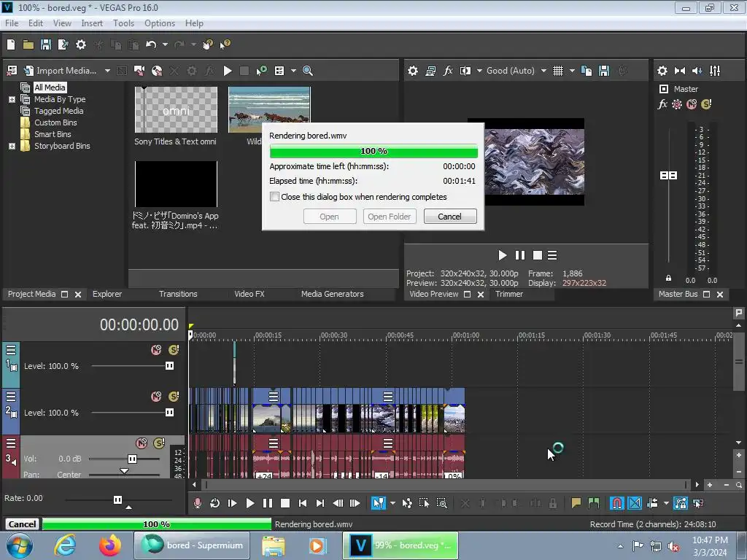Expand the Media By Type tree

(12, 99)
